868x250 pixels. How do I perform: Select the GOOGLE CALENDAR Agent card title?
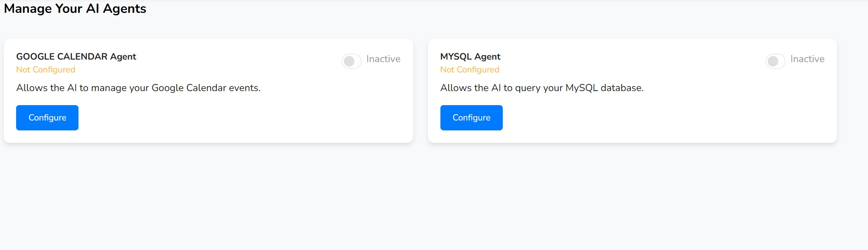pyautogui.click(x=76, y=57)
